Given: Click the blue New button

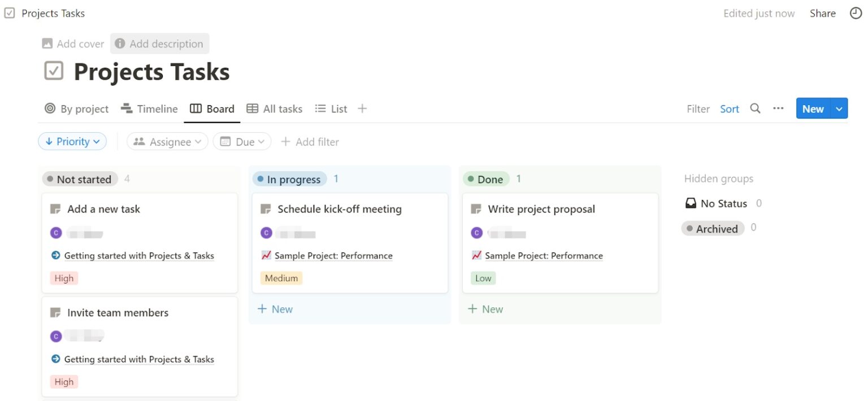Looking at the screenshot, I should pos(812,108).
